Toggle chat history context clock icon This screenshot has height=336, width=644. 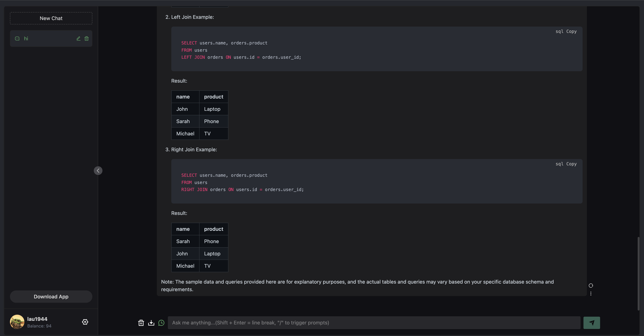161,323
